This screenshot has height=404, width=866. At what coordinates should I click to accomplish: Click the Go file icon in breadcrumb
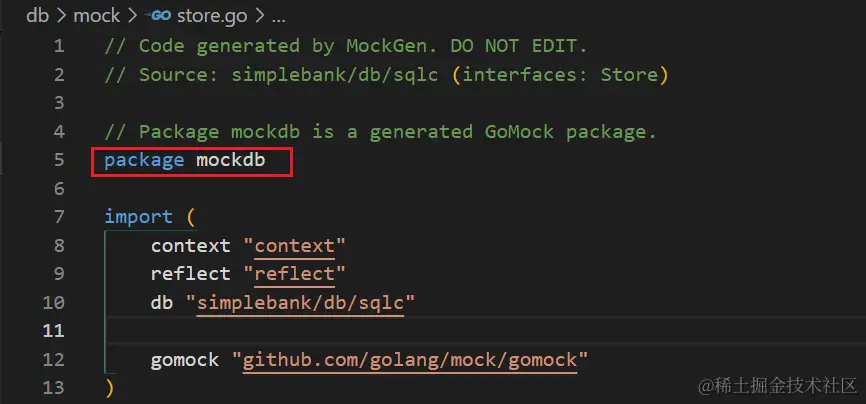pos(157,16)
